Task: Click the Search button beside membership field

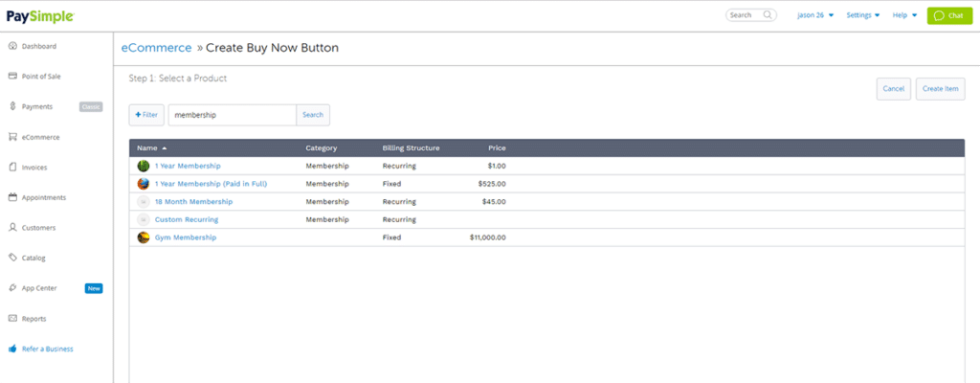Action: pos(313,115)
